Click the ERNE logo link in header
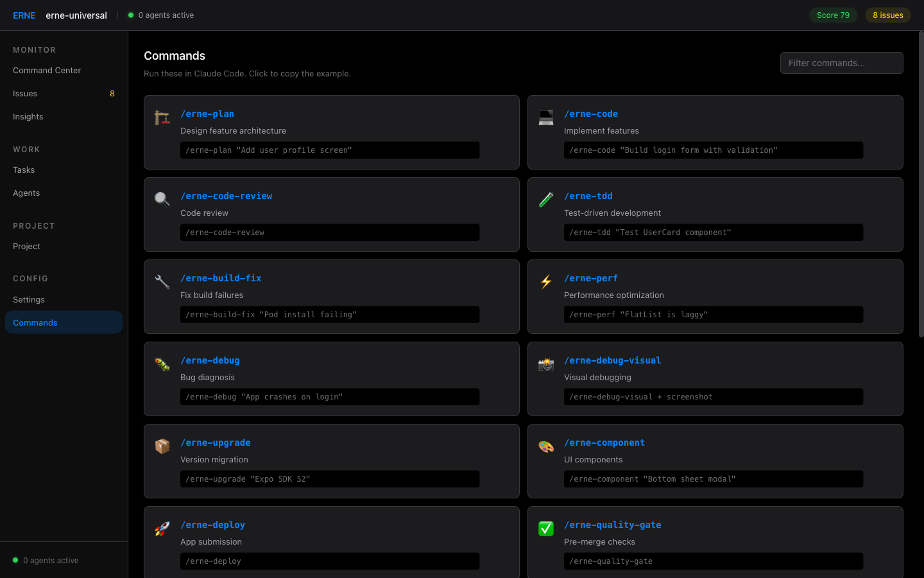This screenshot has height=578, width=924. [24, 15]
